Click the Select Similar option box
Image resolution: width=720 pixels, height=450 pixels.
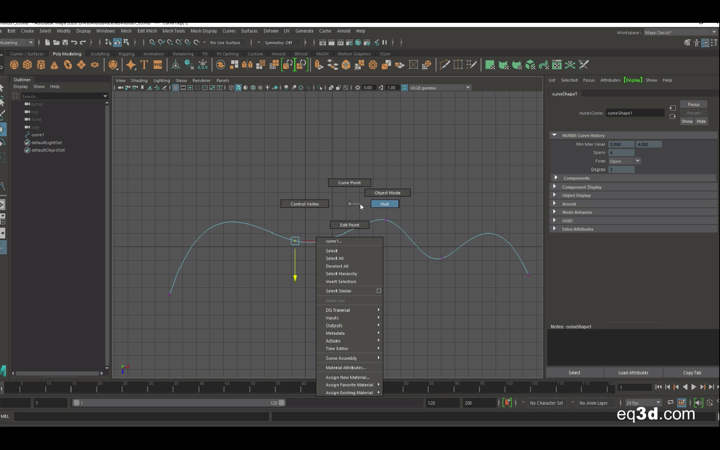378,291
